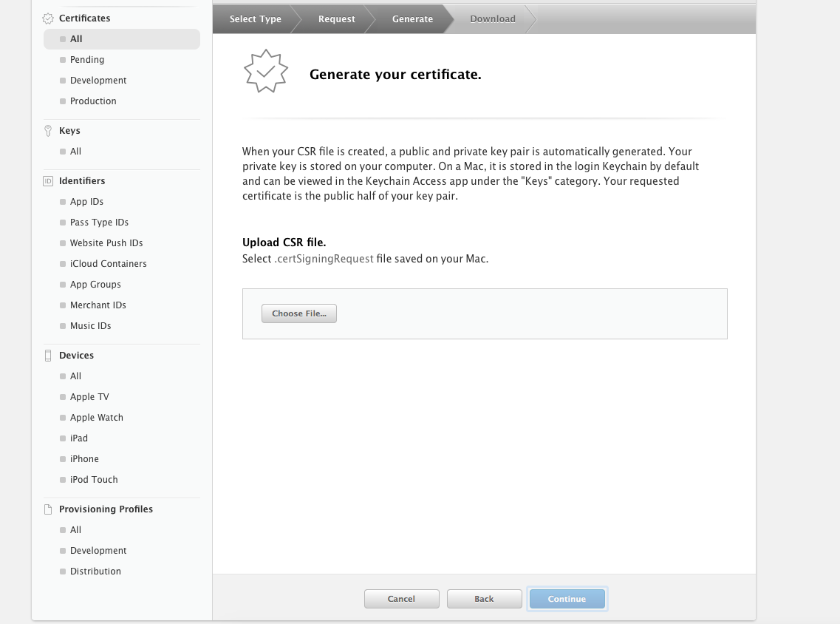Click the Back button
Image resolution: width=840 pixels, height=624 pixels.
click(x=484, y=599)
